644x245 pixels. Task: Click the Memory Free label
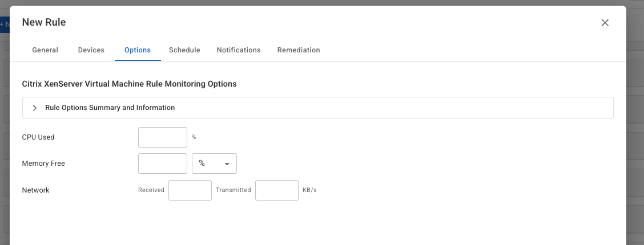[43, 164]
